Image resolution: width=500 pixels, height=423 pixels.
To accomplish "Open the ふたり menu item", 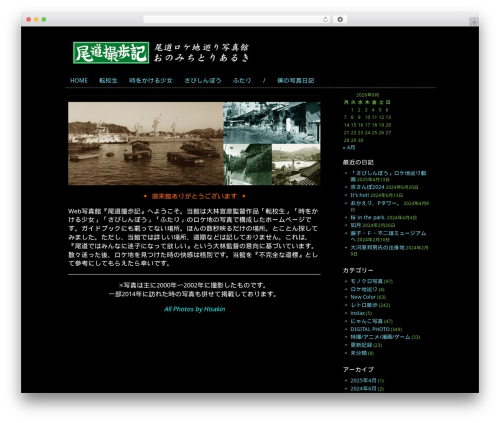I will pyautogui.click(x=242, y=81).
